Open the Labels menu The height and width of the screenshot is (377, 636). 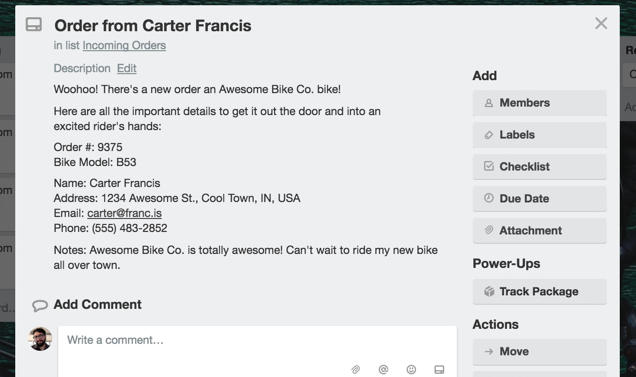point(539,135)
